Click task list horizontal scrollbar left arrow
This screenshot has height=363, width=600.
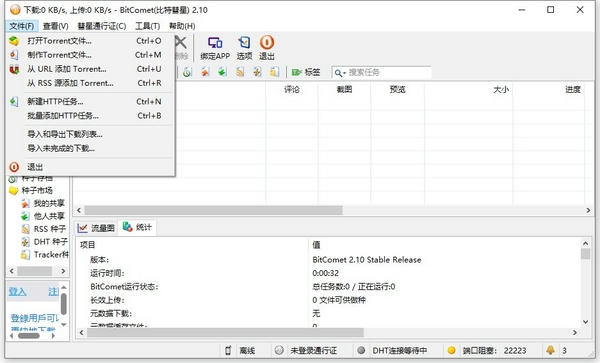(x=79, y=210)
